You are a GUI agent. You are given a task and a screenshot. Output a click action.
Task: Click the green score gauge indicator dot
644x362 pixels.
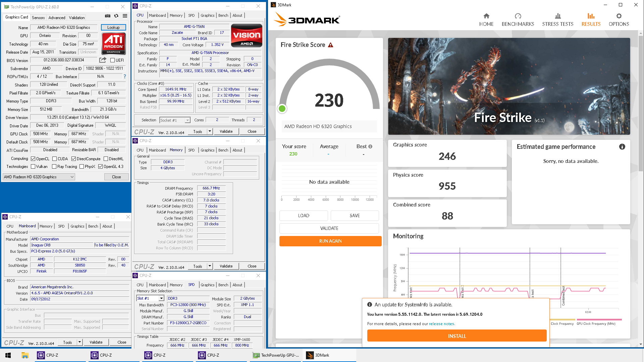(x=282, y=109)
